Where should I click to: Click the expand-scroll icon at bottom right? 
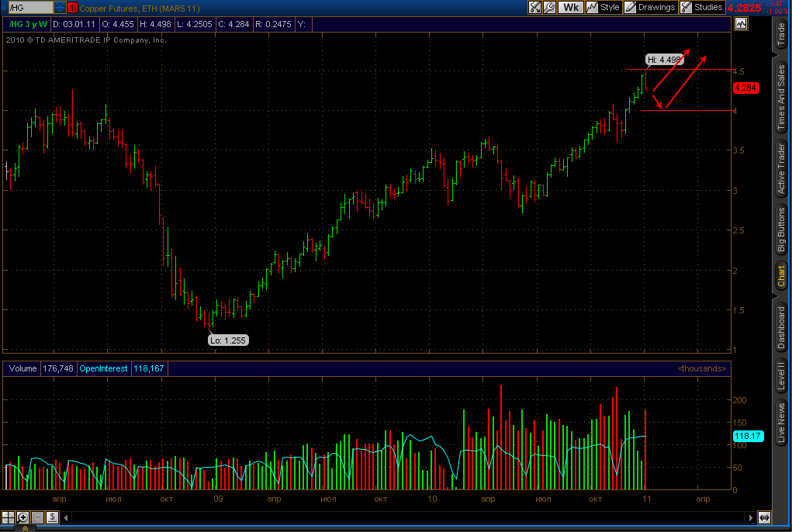click(764, 517)
